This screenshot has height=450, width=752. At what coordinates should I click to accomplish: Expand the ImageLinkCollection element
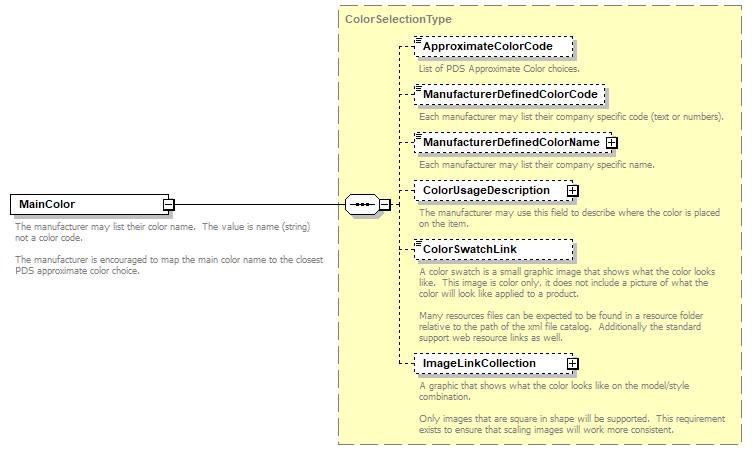point(573,363)
